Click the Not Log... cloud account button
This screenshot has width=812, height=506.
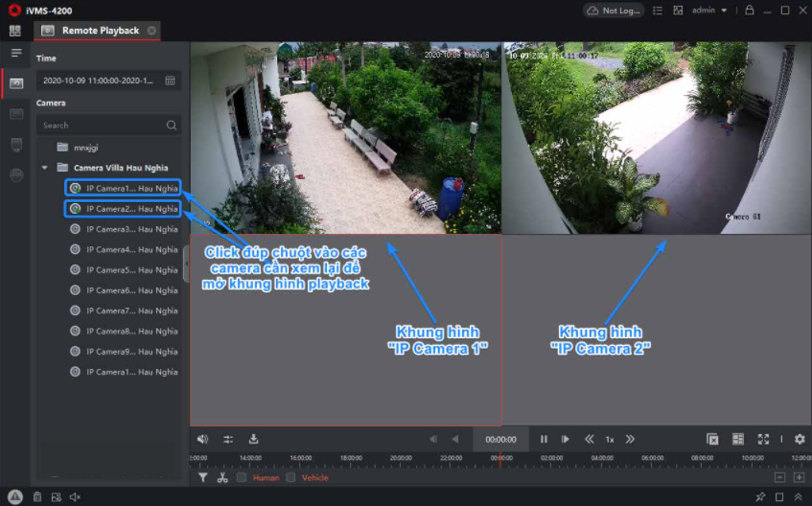614,11
